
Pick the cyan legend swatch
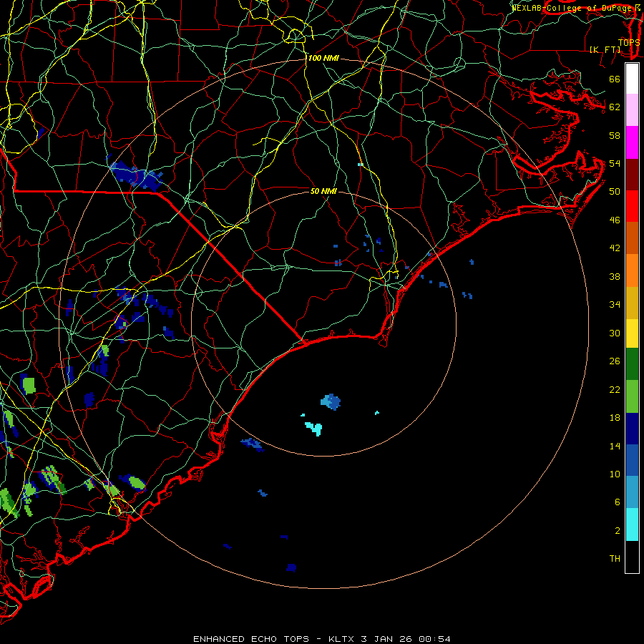[632, 525]
